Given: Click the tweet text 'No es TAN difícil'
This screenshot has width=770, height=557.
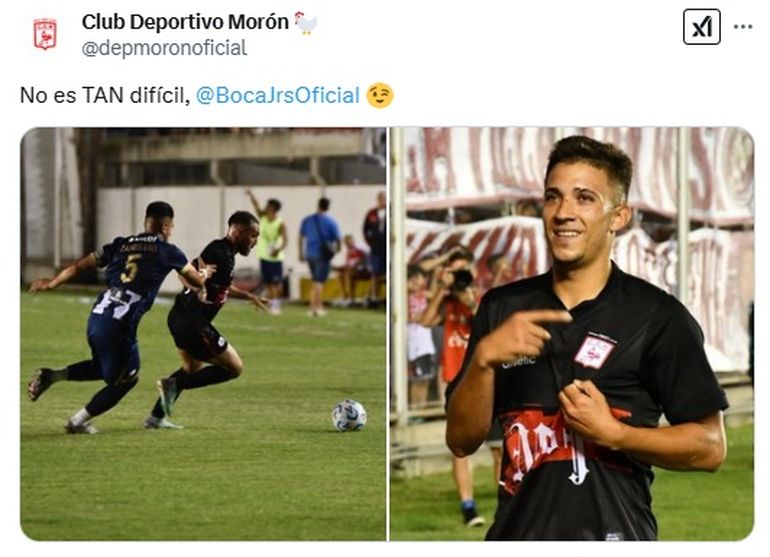Looking at the screenshot, I should (105, 95).
